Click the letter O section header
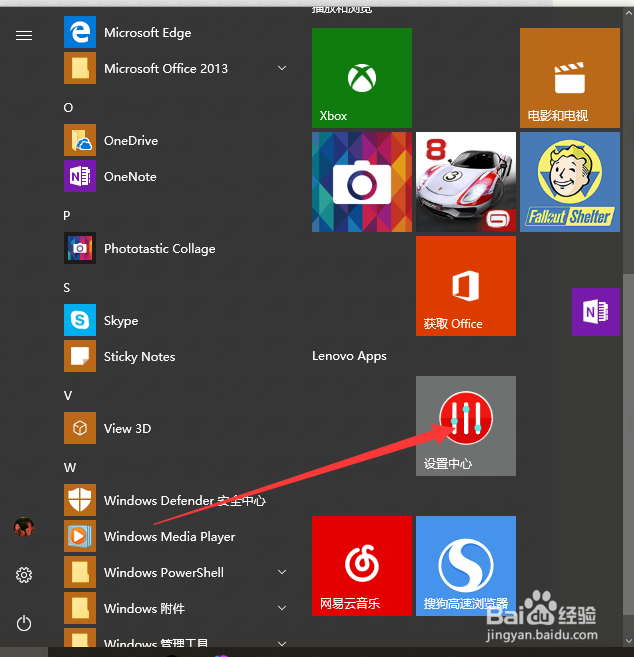 (68, 108)
